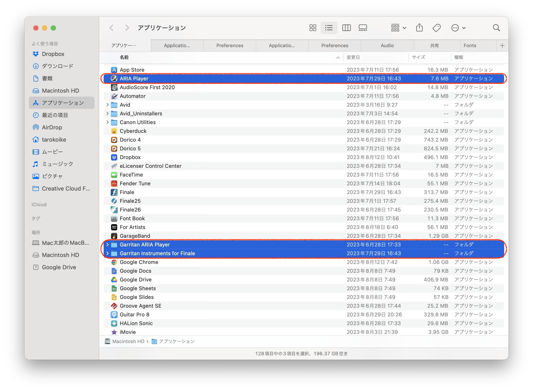Switch to column view
The image size is (533, 392).
tap(346, 28)
